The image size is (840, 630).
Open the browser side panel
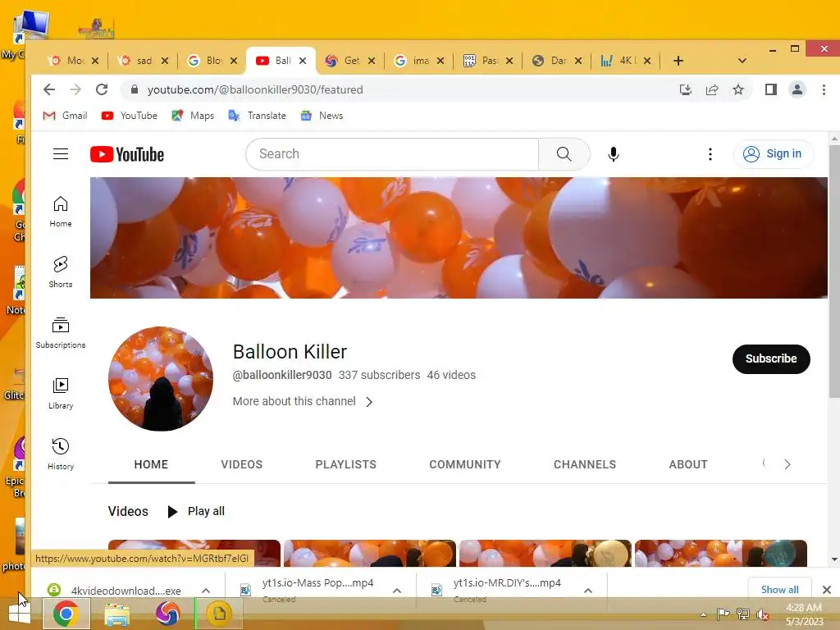coord(771,89)
